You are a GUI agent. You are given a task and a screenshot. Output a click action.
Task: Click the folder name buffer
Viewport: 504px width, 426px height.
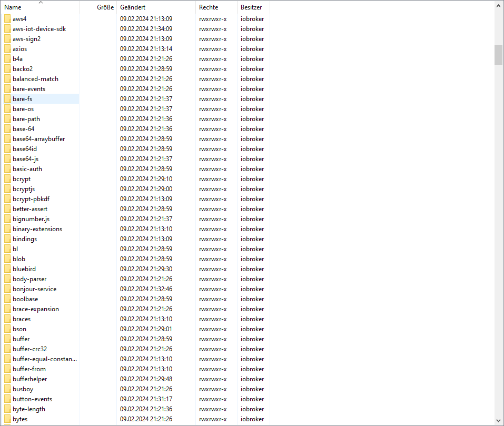pyautogui.click(x=21, y=339)
